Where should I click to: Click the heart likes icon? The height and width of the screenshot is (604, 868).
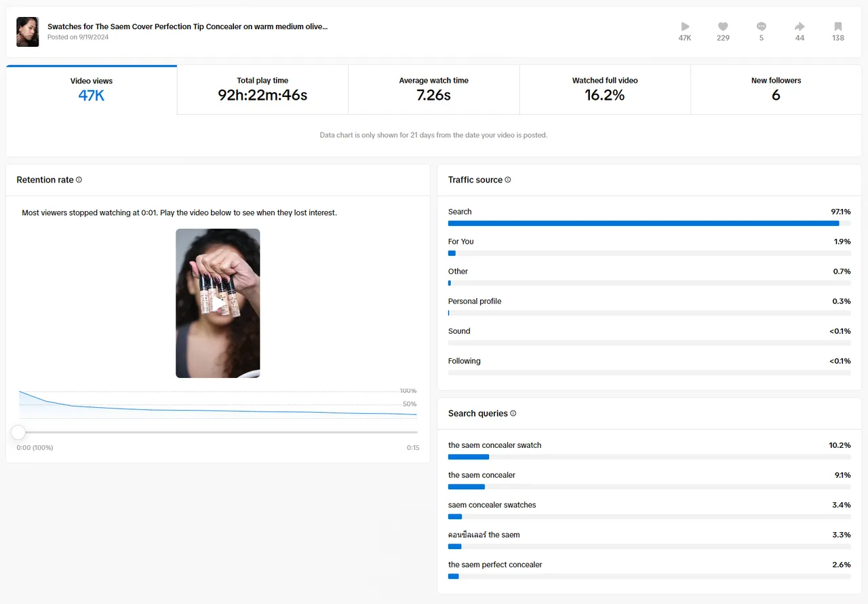pos(723,26)
